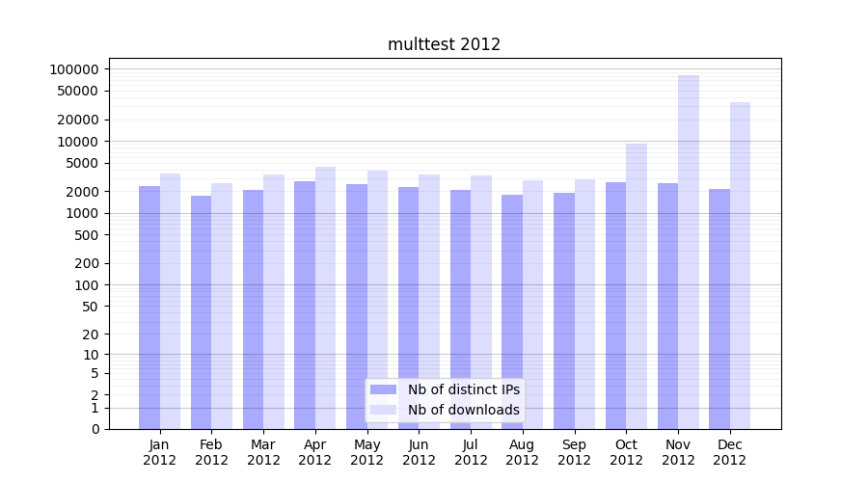Image resolution: width=868 pixels, height=482 pixels.
Task: Click the Sep 2012 distinct IPs bar
Action: (564, 310)
